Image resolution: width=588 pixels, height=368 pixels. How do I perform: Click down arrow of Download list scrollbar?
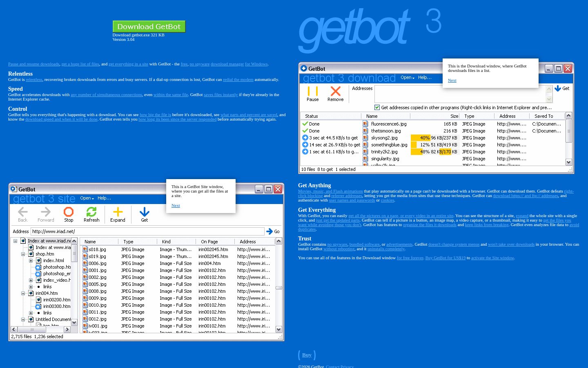tap(569, 162)
